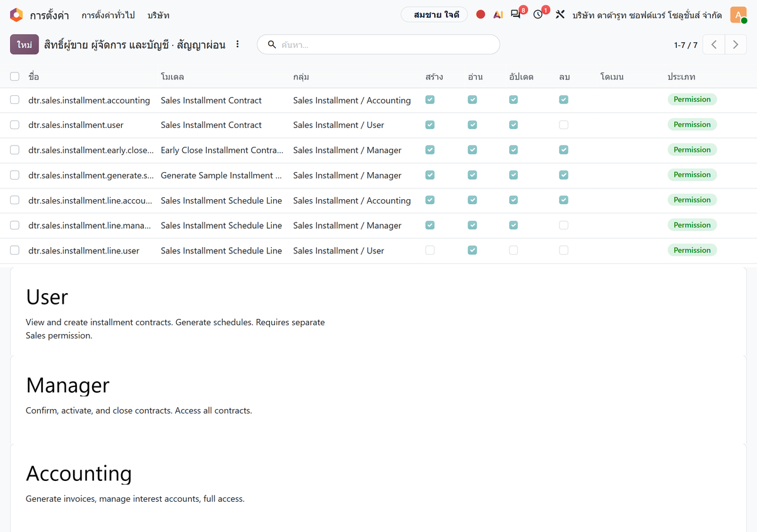Toggle delete permission for dtr.sales.installment.user
The height and width of the screenshot is (532, 757).
pyautogui.click(x=563, y=125)
